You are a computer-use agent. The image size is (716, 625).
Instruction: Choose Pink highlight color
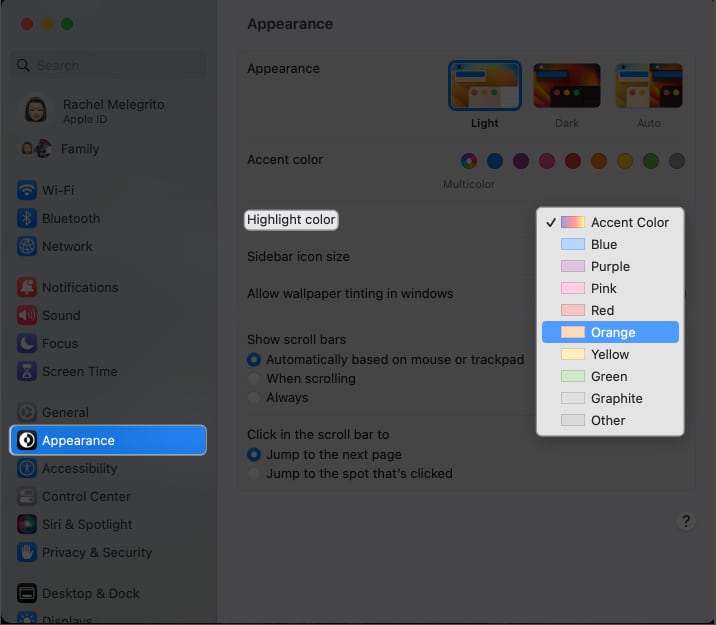coord(610,288)
